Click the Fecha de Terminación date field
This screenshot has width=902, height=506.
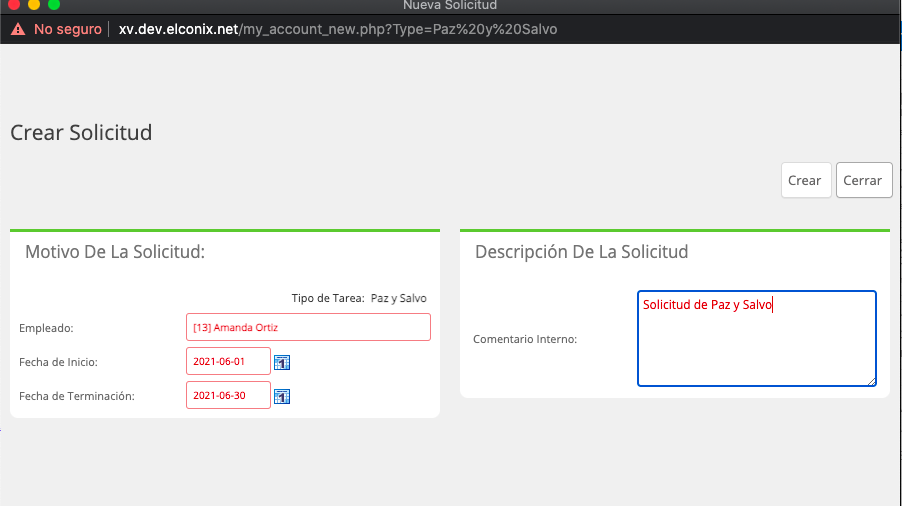[x=228, y=395]
